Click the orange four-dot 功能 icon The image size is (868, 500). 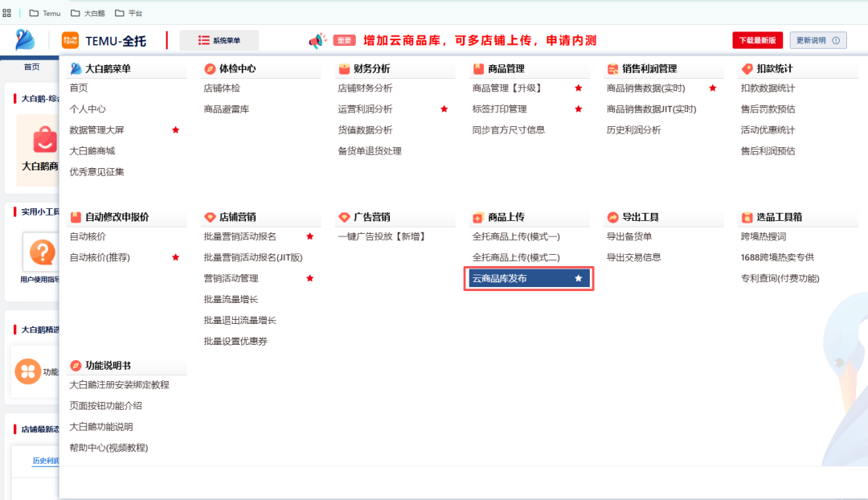[x=27, y=371]
